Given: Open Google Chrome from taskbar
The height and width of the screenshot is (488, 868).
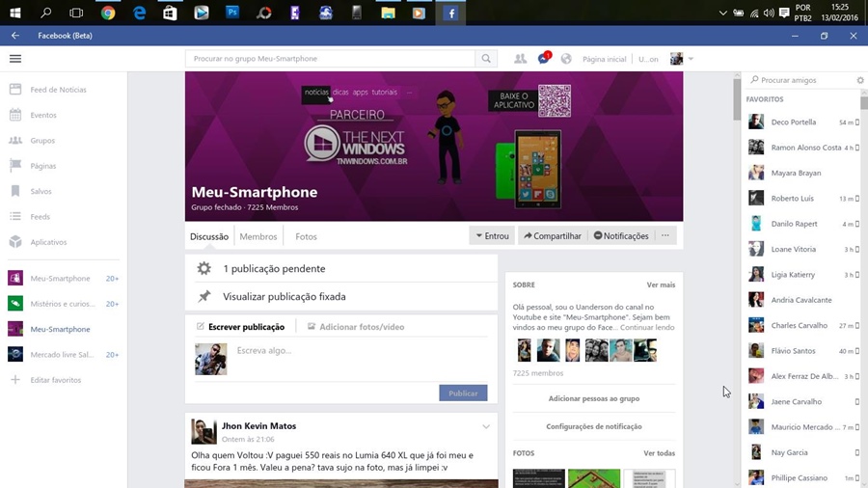Looking at the screenshot, I should point(108,13).
